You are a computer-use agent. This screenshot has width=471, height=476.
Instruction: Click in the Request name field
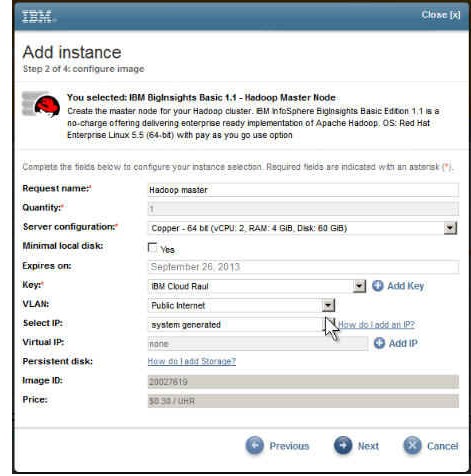coord(303,190)
